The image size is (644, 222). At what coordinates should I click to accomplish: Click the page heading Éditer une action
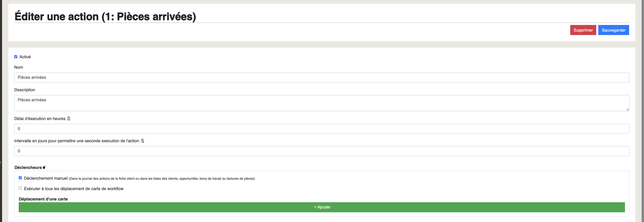click(x=105, y=16)
